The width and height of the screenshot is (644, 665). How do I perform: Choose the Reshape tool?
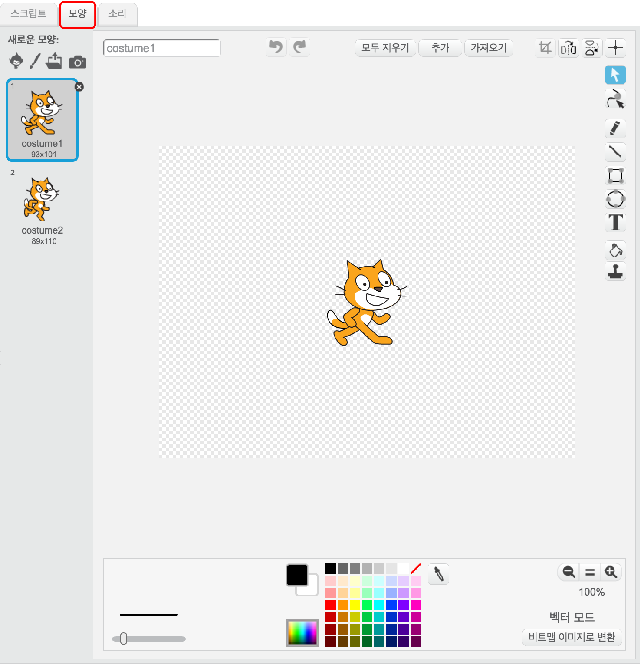(x=615, y=99)
